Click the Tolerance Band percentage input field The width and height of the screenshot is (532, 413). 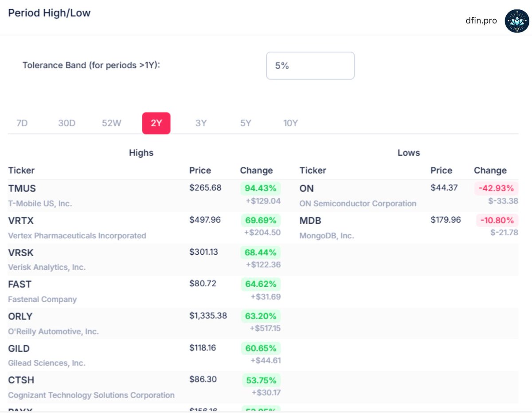pyautogui.click(x=310, y=65)
